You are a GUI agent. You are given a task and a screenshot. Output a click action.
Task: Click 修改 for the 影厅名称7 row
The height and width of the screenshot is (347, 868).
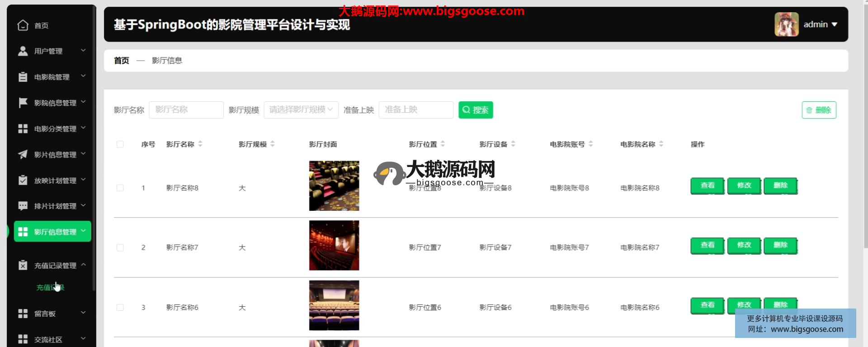tap(744, 246)
